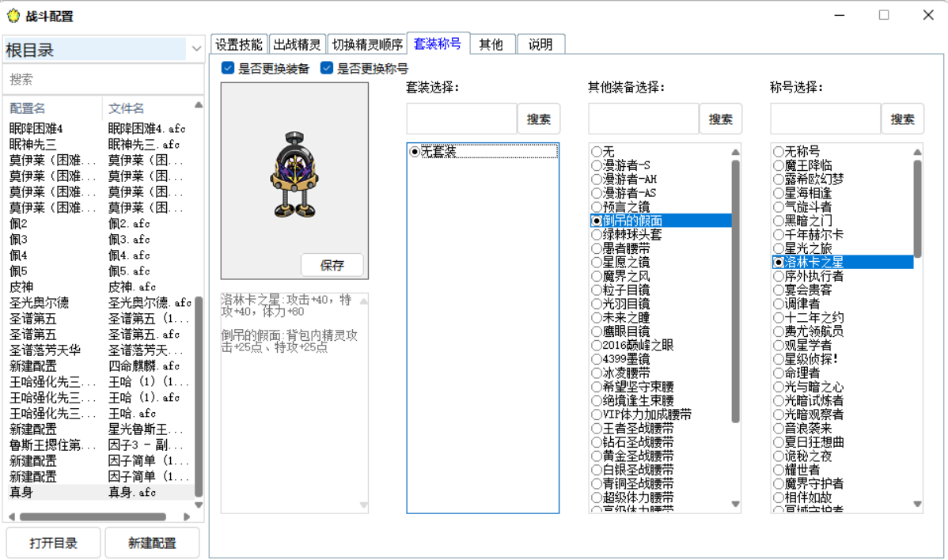This screenshot has width=948, height=560.
Task: Click left arrow of config list horizontal scrollbar
Action: tap(12, 516)
